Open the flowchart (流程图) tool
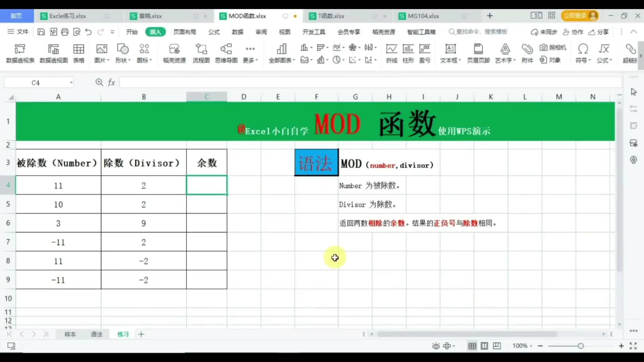 coord(201,53)
